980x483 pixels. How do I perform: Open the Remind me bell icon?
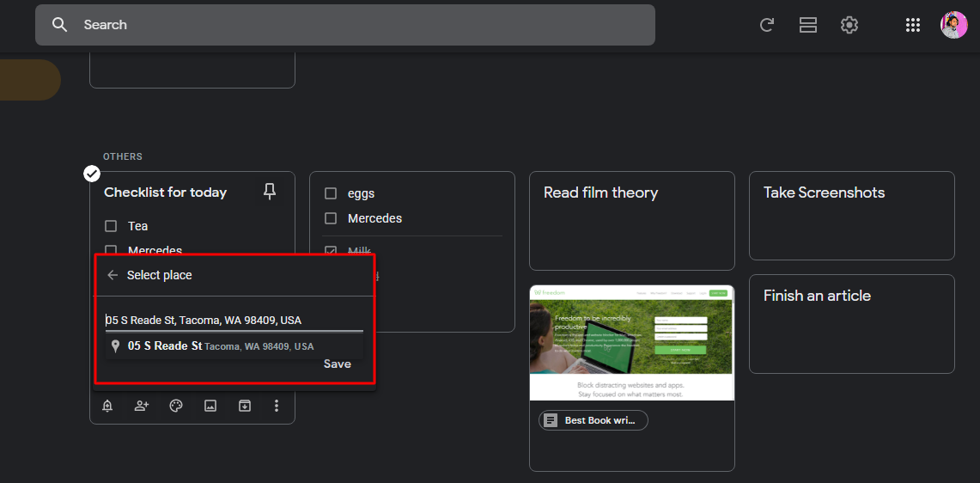[x=107, y=406]
